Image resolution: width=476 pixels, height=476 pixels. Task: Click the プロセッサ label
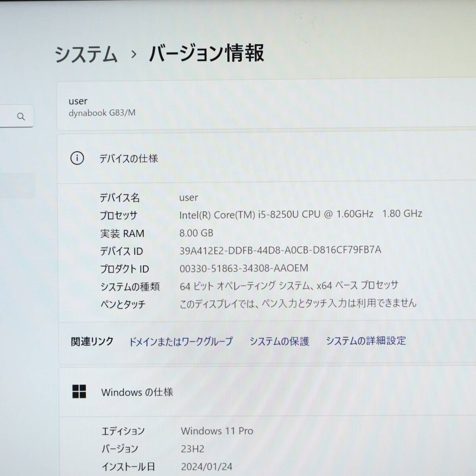[x=118, y=215]
